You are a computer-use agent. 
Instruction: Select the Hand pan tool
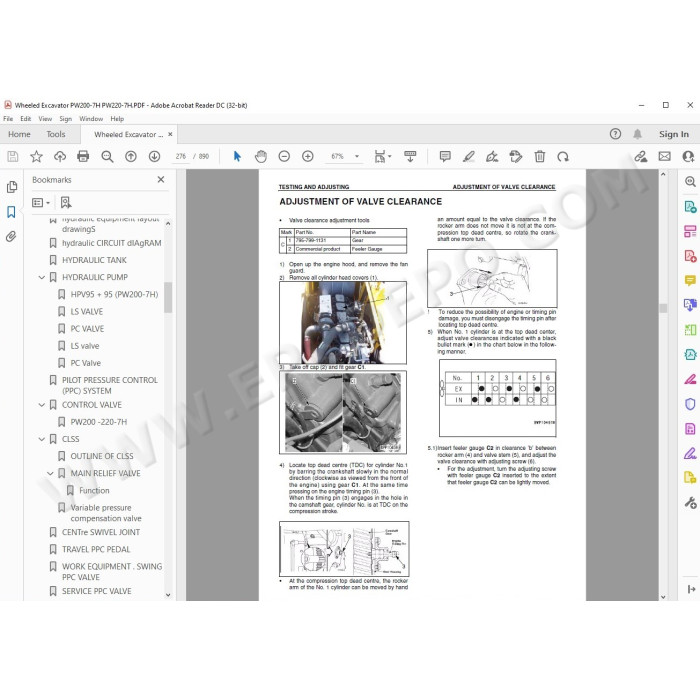[x=261, y=156]
